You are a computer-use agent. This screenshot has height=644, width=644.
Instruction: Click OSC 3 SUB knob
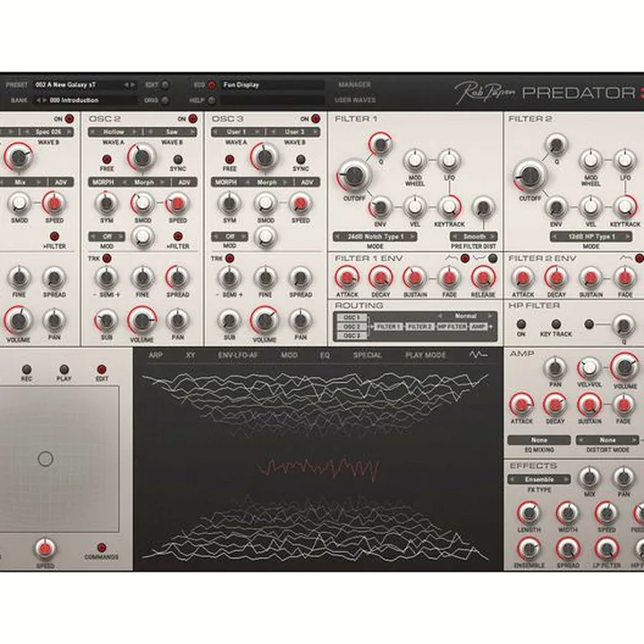tap(229, 320)
